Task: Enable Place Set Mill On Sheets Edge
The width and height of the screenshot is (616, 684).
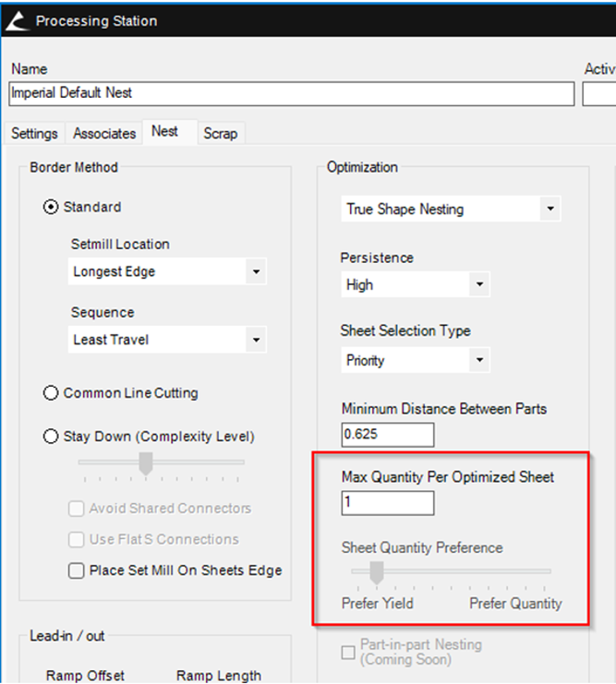Action: click(x=77, y=571)
